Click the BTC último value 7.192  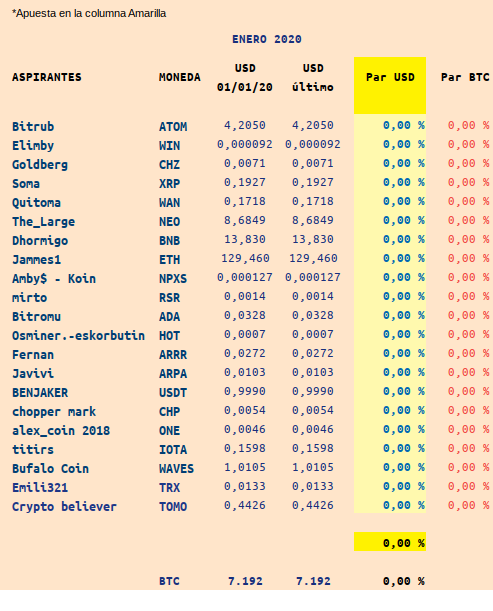pos(313,581)
